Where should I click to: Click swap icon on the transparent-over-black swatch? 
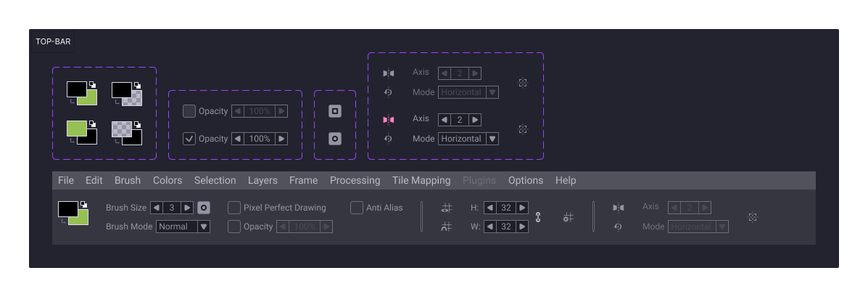pos(137,124)
